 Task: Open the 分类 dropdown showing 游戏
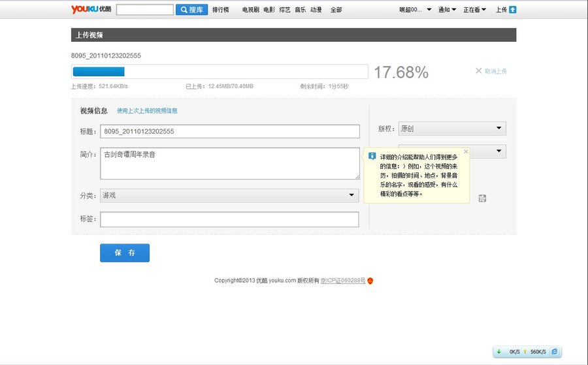(229, 195)
